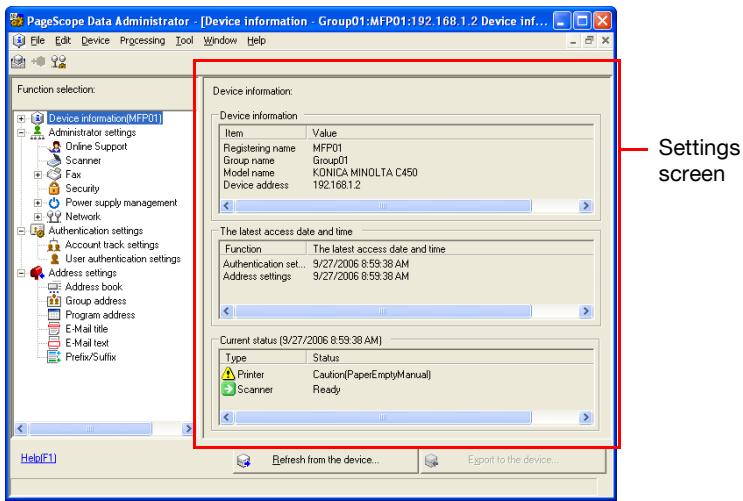Click the Status column header
This screenshot has width=743, height=501.
click(450, 357)
